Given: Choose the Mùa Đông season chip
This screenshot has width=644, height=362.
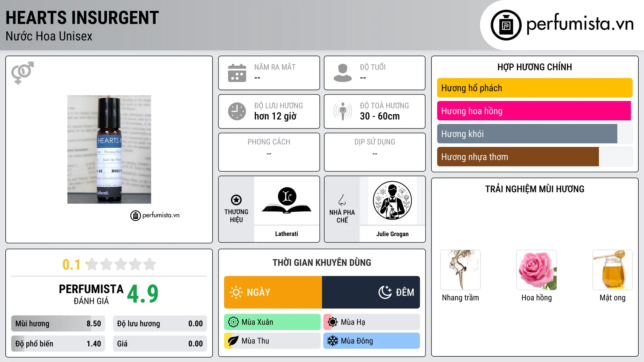Looking at the screenshot, I should click(372, 341).
